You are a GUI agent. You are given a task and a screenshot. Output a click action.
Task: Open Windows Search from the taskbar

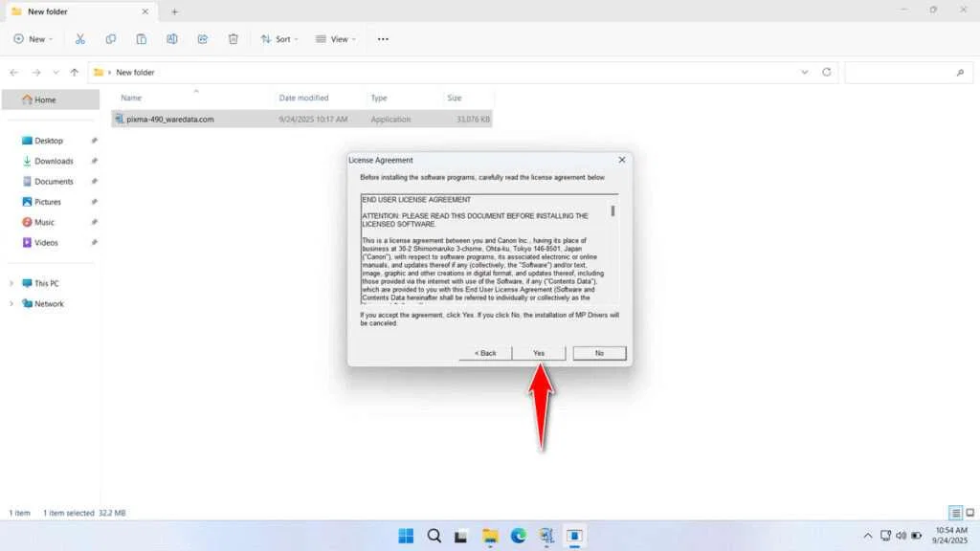coord(434,536)
